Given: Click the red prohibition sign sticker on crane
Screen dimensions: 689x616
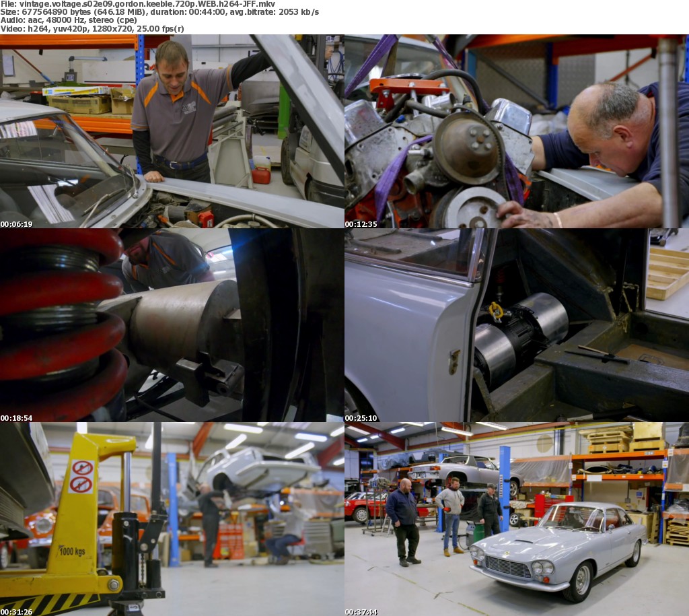Looking at the screenshot, I should point(82,476).
